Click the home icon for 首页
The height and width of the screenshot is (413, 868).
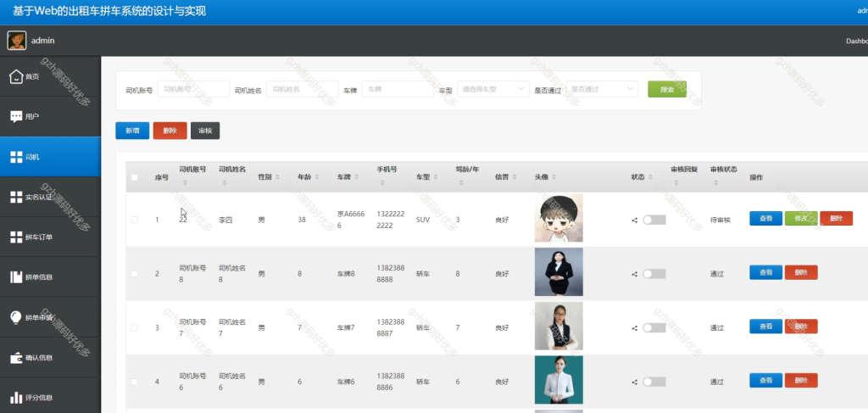point(16,76)
